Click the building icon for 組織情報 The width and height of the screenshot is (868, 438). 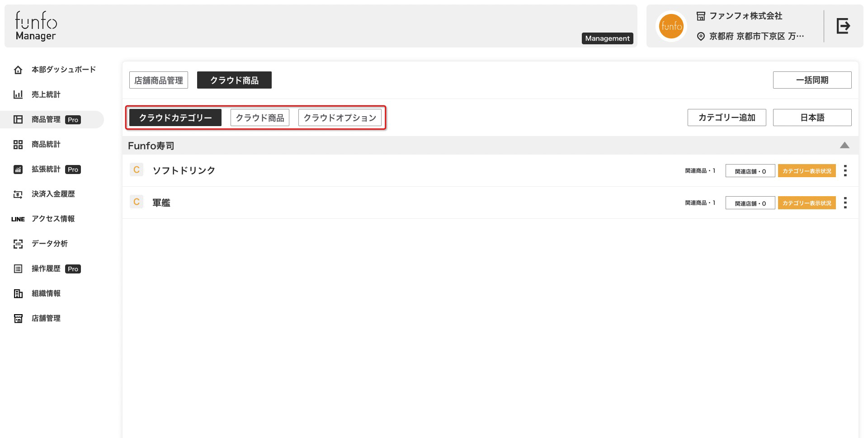18,294
